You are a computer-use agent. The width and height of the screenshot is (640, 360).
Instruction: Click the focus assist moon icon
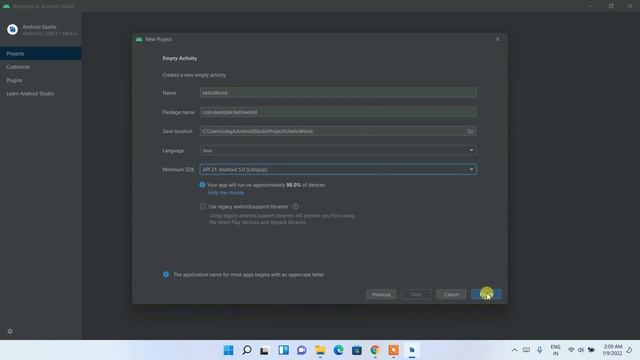[x=630, y=350]
